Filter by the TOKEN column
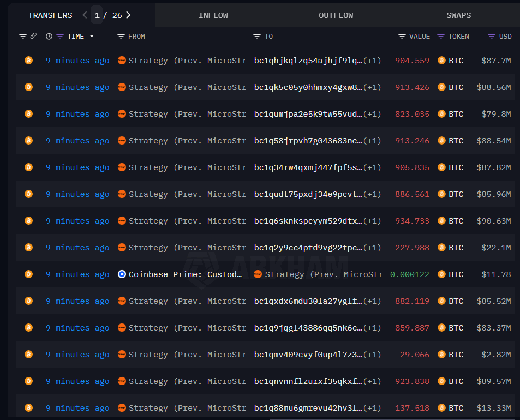This screenshot has height=420, width=520. pyautogui.click(x=440, y=37)
